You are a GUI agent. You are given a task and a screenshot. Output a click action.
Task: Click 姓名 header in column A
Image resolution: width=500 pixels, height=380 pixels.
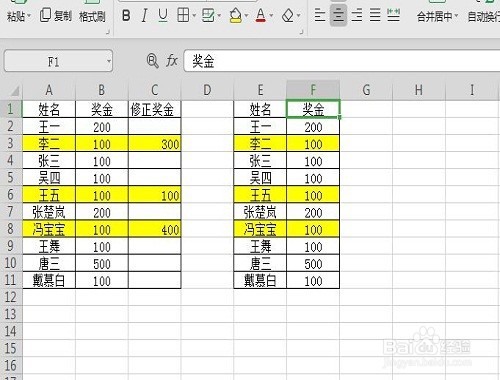pos(49,109)
